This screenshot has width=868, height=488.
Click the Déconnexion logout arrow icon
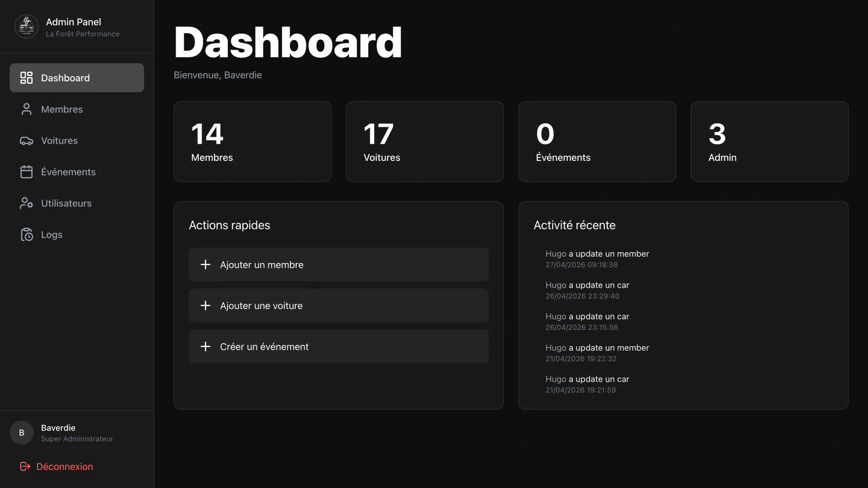25,466
